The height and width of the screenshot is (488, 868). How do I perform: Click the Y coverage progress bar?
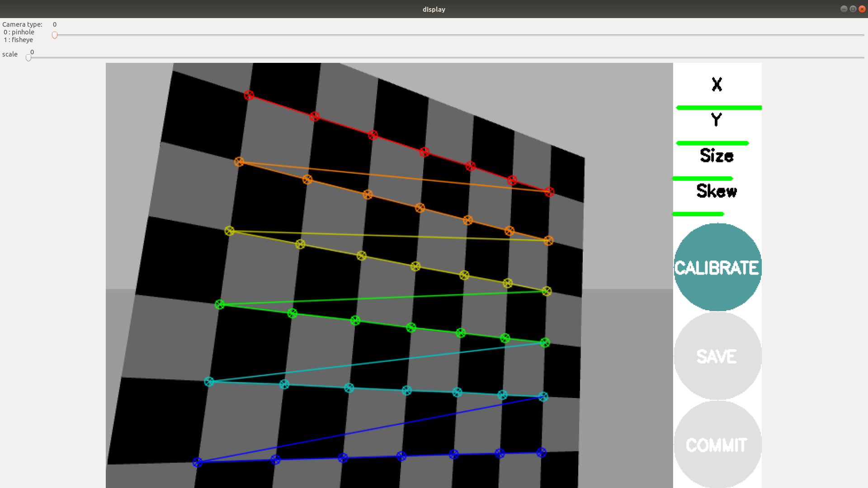(712, 143)
